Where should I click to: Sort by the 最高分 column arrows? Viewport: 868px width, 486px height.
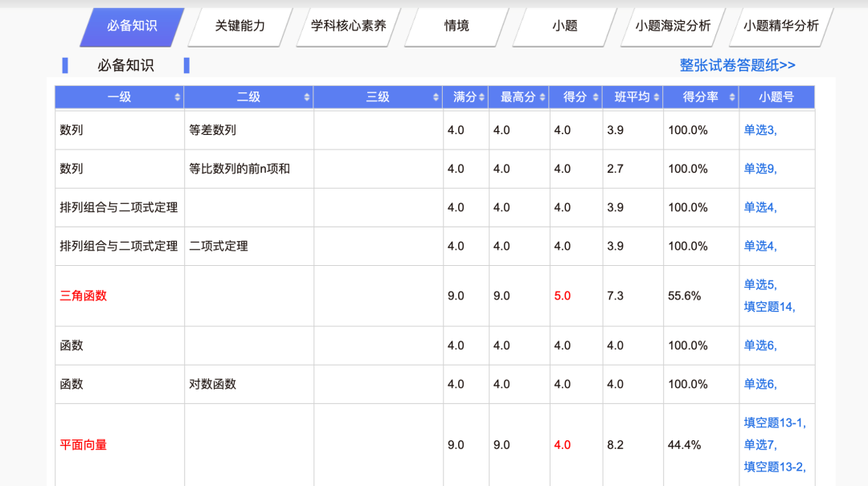coord(542,97)
